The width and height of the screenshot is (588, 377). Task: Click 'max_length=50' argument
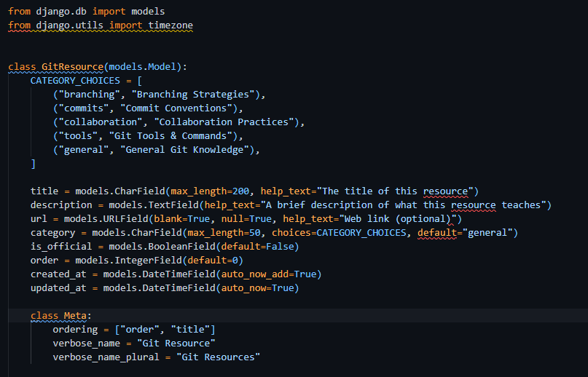pos(224,233)
